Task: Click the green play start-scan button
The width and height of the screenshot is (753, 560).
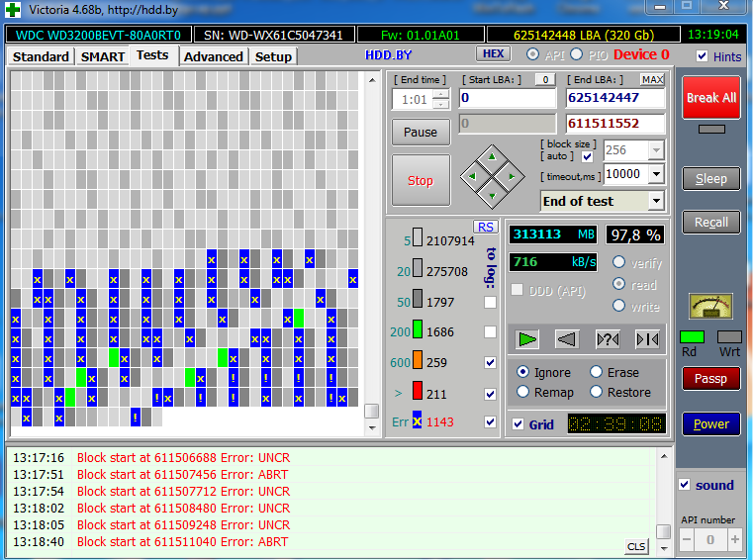Action: 527,339
